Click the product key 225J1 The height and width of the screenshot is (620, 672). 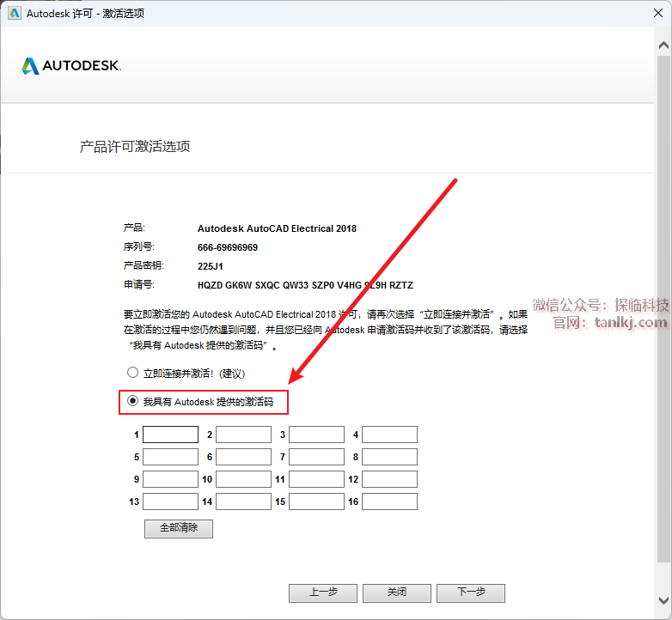coord(211,266)
